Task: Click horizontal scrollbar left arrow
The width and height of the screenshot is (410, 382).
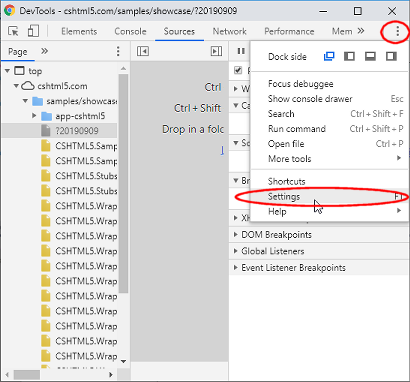Action: click(7, 375)
